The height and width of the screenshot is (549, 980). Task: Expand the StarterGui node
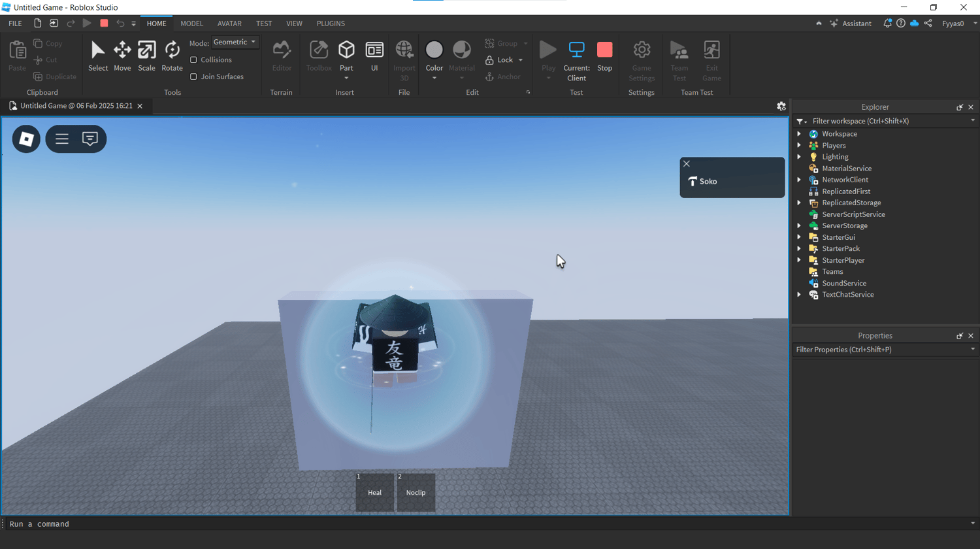click(x=799, y=237)
